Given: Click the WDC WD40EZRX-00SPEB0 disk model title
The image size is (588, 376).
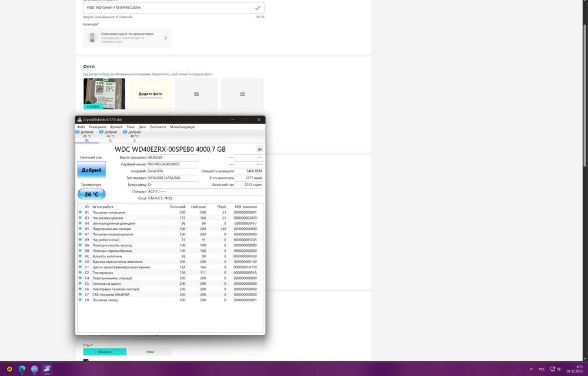Looking at the screenshot, I should click(171, 149).
